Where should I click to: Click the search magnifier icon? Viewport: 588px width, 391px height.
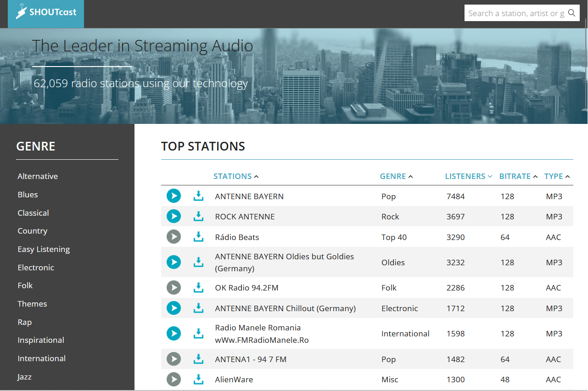572,13
